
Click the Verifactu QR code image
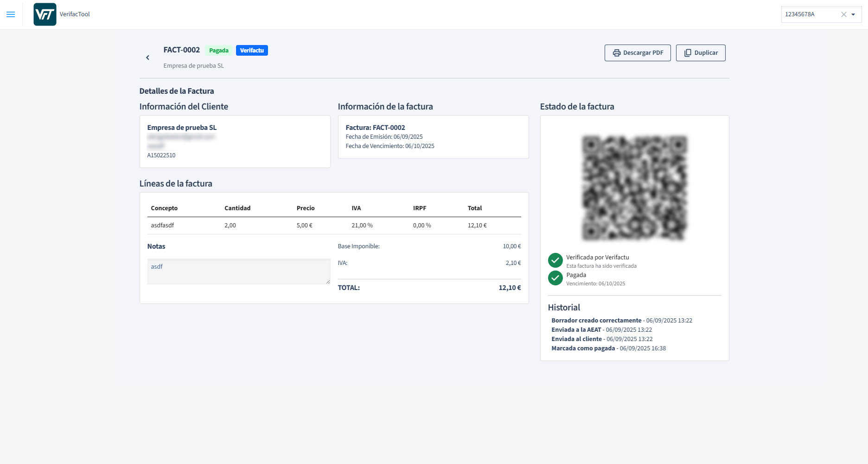[634, 188]
